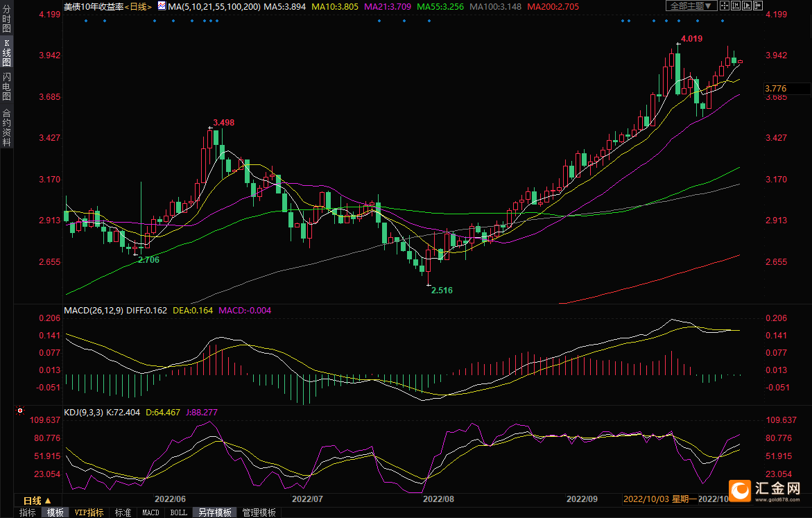Open 闪电图 view in sidebar
The image size is (812, 518).
(7, 86)
